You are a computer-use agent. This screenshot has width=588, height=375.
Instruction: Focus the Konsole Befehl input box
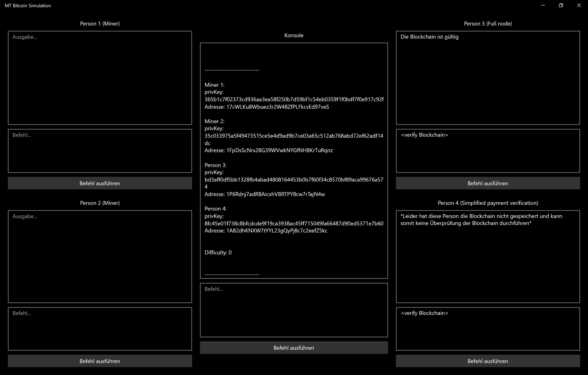coord(294,310)
